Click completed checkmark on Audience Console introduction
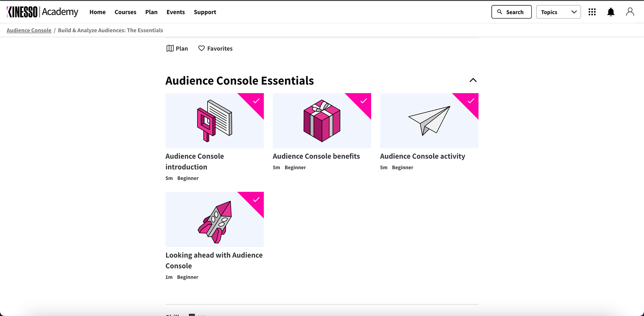644x316 pixels. 256,101
